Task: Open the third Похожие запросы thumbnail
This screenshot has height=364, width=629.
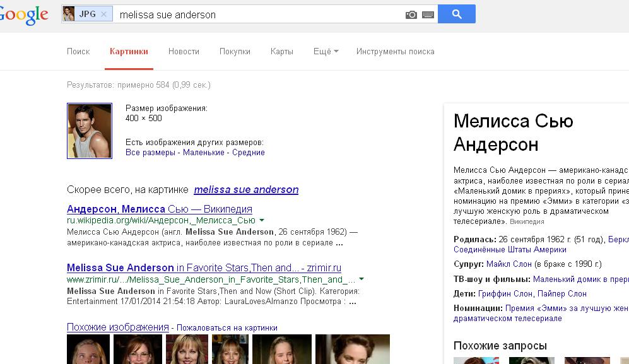Action: click(587, 360)
